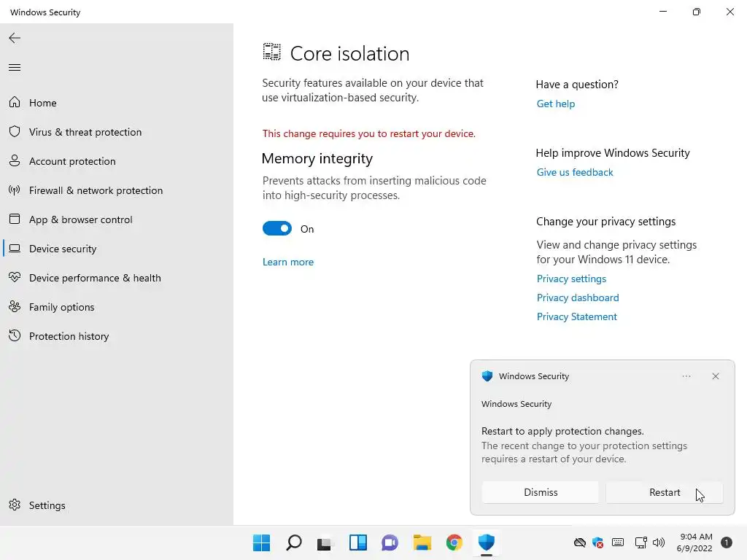The image size is (747, 560).
Task: Open Device performance & health
Action: click(95, 278)
